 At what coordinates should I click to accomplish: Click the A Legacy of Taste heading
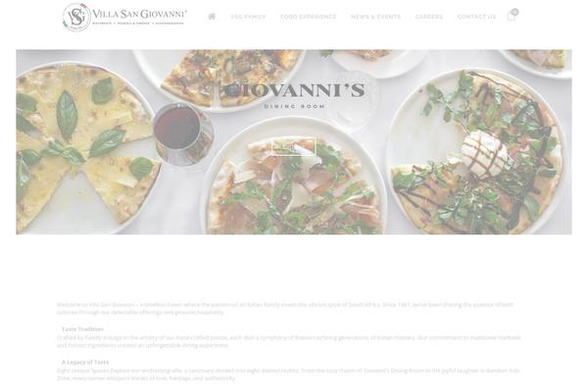(x=85, y=362)
